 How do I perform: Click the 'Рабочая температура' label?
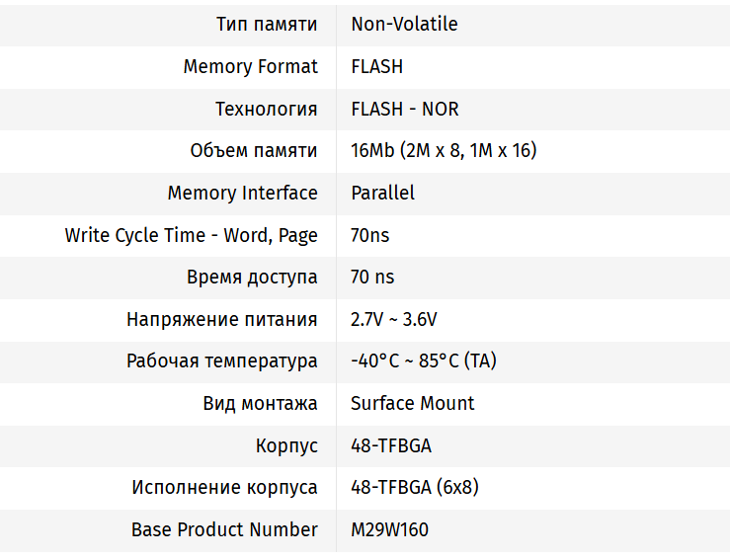(221, 360)
